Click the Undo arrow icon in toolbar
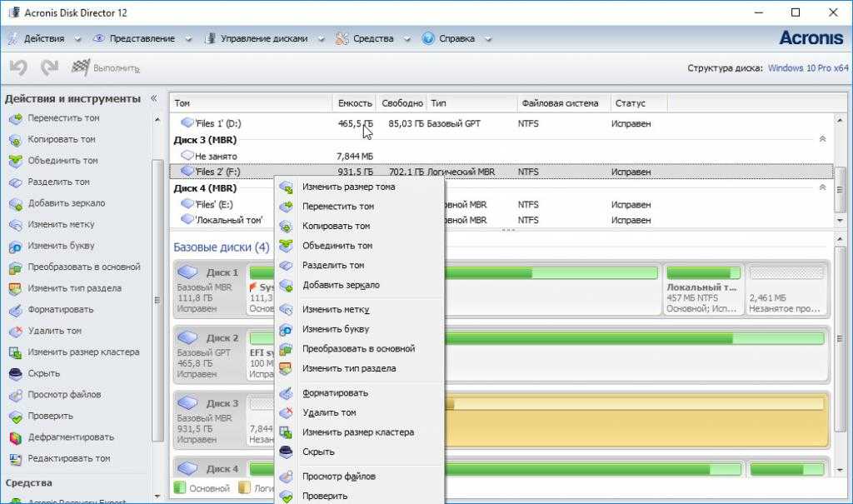This screenshot has height=504, width=853. (18, 68)
